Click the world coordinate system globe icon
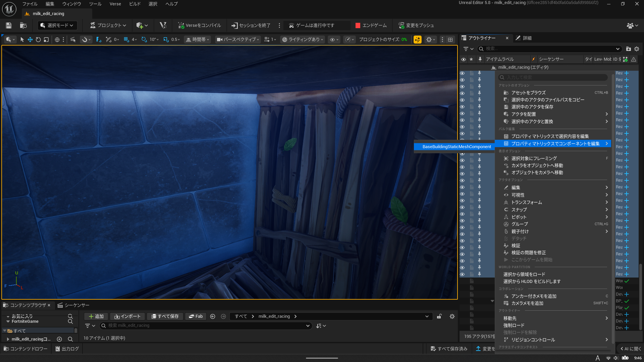Viewport: 644px width, 362px height. (x=57, y=40)
